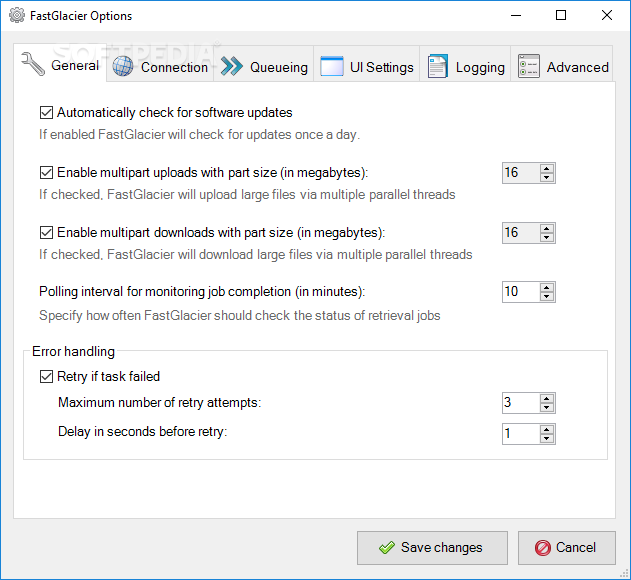
Task: Decrease polling interval minutes
Action: pyautogui.click(x=546, y=296)
